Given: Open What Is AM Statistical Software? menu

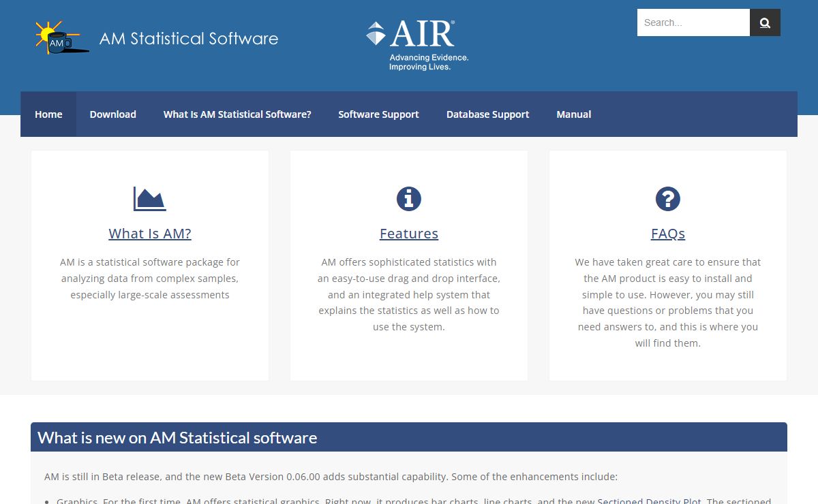Looking at the screenshot, I should tap(237, 114).
